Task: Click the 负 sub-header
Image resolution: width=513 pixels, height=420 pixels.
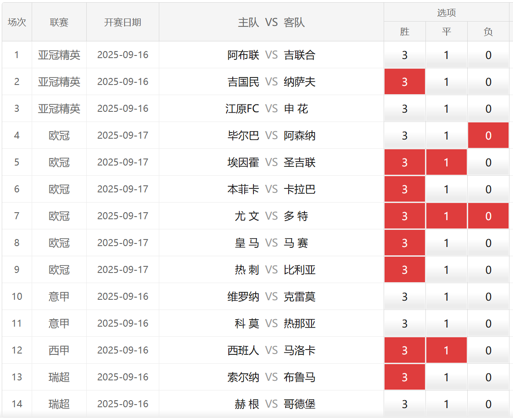Action: pyautogui.click(x=488, y=31)
